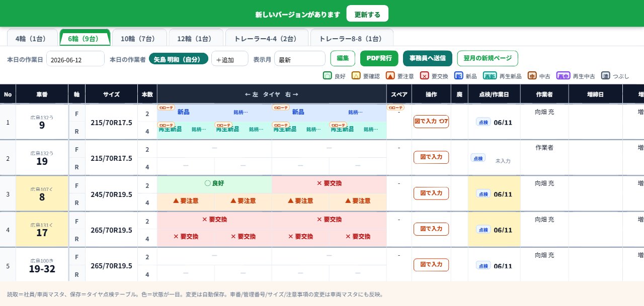Open 図で入力 for car 17

[x=431, y=229]
